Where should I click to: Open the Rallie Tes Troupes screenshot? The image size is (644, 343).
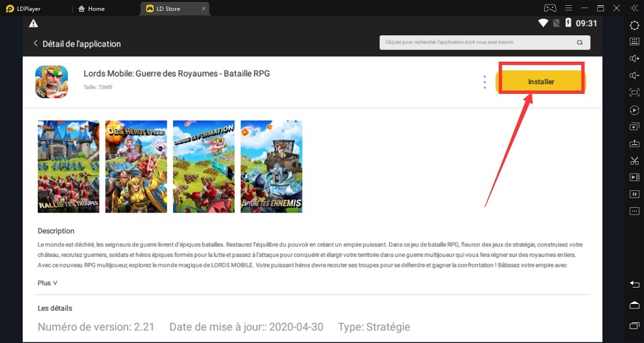point(68,166)
